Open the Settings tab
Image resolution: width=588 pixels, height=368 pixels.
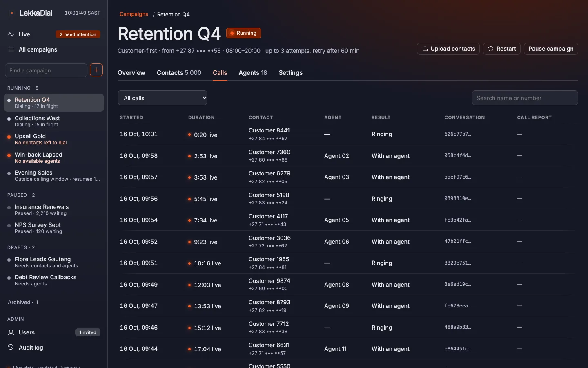point(291,73)
